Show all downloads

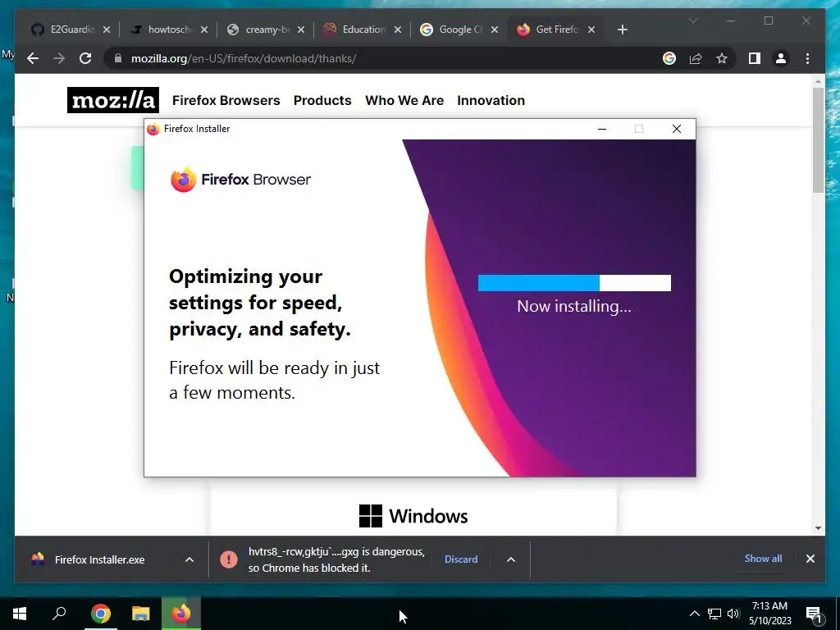click(x=763, y=558)
